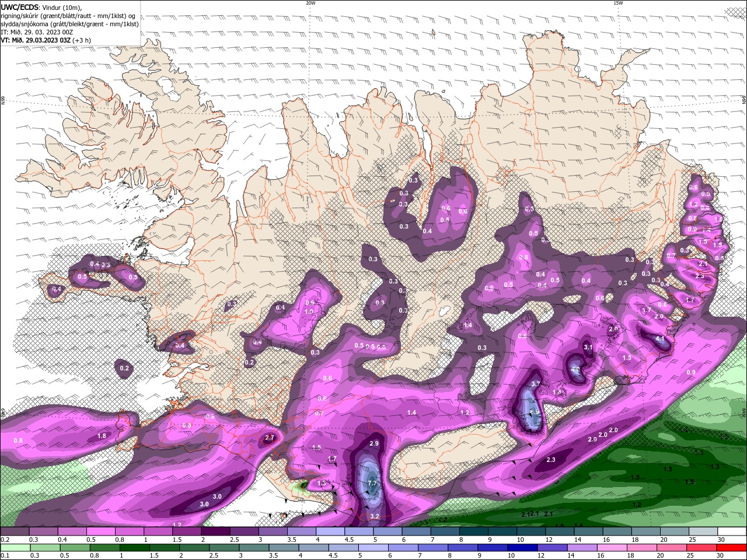
Task: Click the "VT: Mið. 29.03.2023 03Z (+3 h)" line
Action: click(46, 40)
